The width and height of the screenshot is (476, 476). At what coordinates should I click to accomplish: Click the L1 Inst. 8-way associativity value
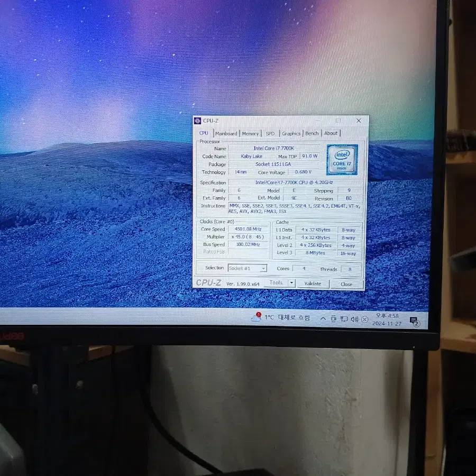349,237
